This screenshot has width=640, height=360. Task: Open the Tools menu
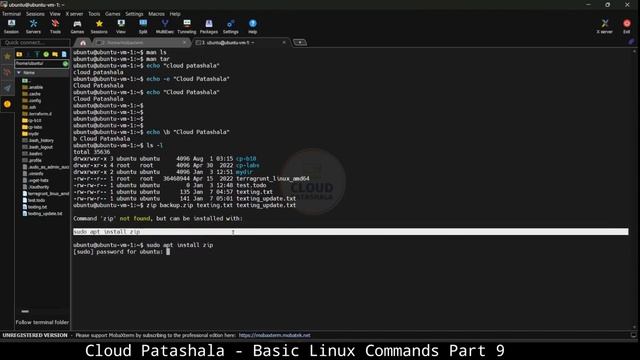(x=94, y=14)
